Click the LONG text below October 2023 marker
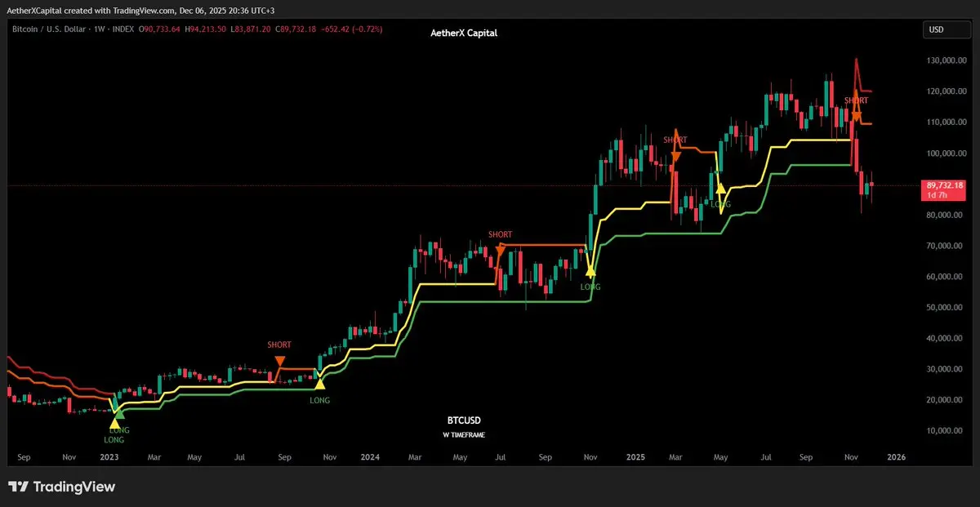Image resolution: width=980 pixels, height=507 pixels. click(x=320, y=400)
